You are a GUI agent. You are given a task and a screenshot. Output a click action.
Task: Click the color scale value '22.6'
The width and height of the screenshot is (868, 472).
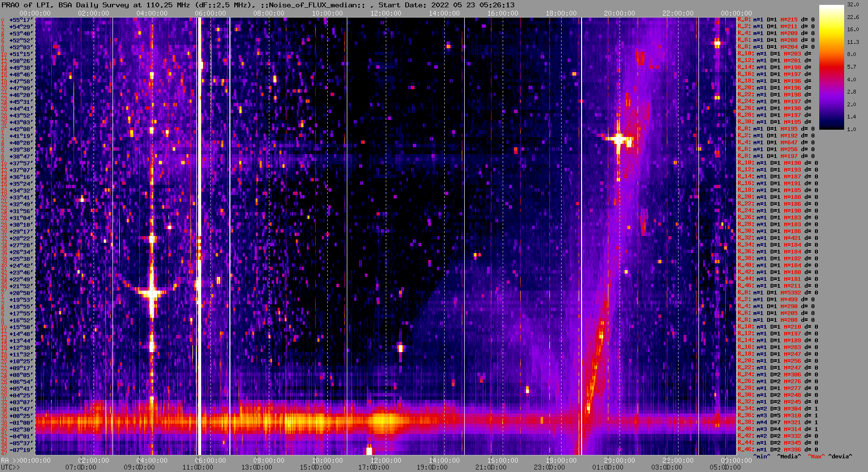click(853, 17)
